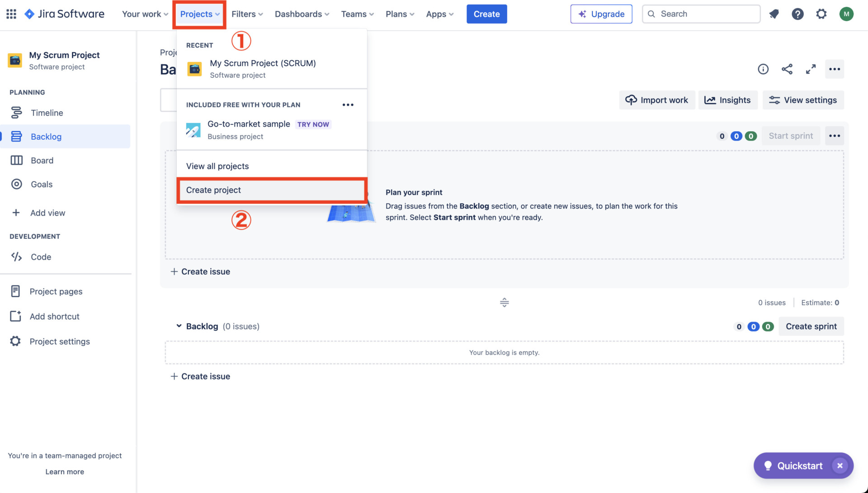Dismiss the Quickstart popup with X
Image resolution: width=868 pixels, height=493 pixels.
tap(840, 465)
